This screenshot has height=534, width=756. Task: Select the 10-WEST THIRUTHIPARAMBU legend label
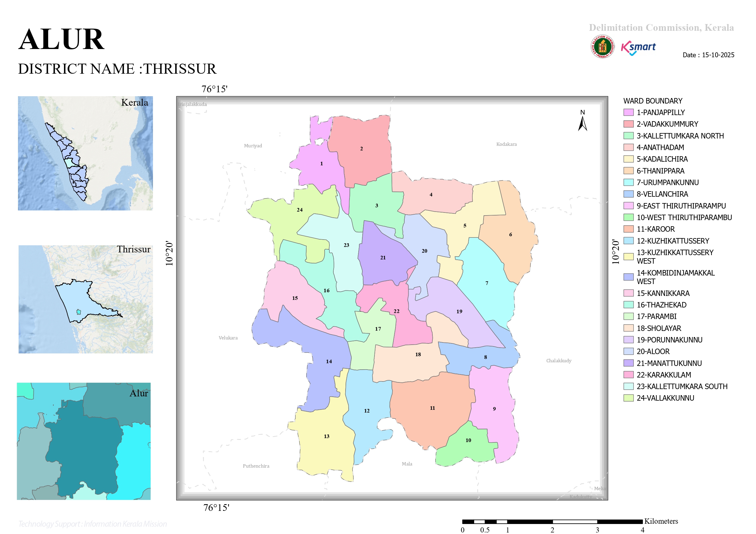coord(684,217)
